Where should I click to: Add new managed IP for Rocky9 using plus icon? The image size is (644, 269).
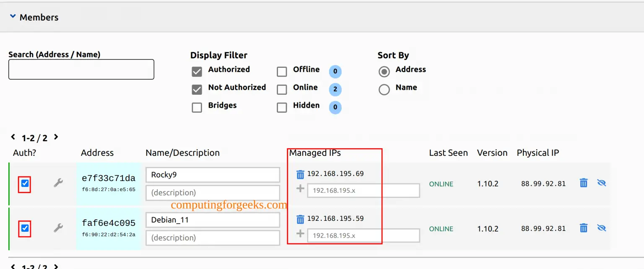point(300,189)
